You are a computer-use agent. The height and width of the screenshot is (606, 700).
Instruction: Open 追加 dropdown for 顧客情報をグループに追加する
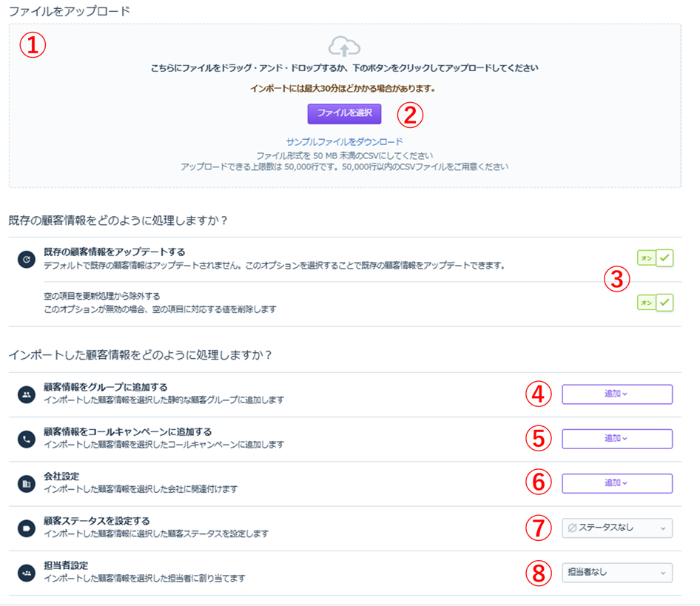tap(617, 394)
